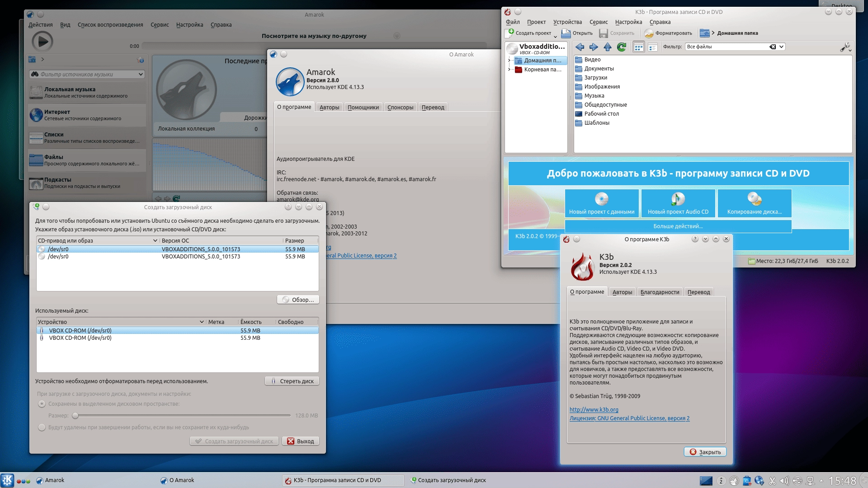Open the Музыка folder in K3b browser
The height and width of the screenshot is (488, 868).
coord(590,96)
